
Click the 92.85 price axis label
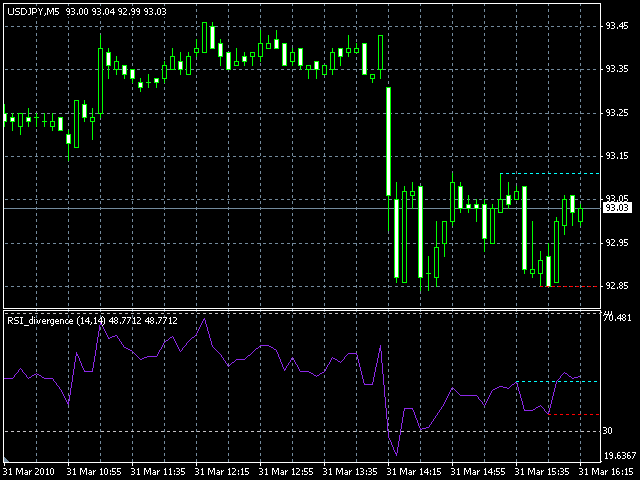617,286
